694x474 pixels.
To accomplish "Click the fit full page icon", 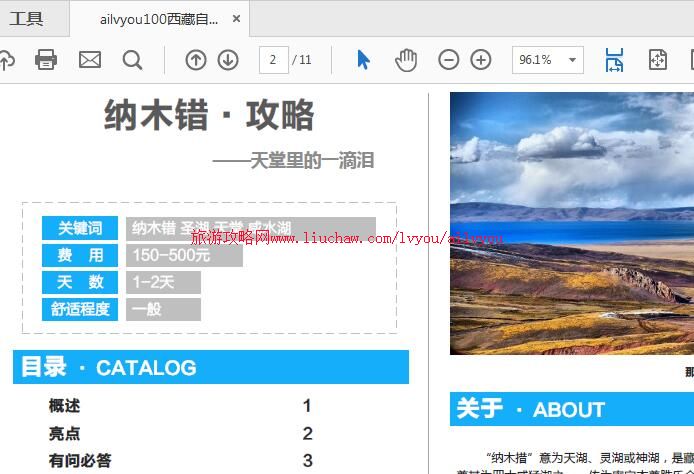I will tap(657, 60).
